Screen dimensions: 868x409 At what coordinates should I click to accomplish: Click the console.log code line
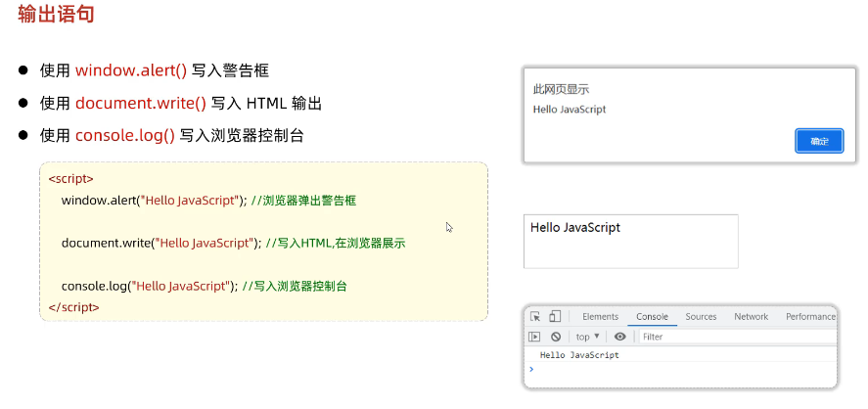[x=205, y=286]
